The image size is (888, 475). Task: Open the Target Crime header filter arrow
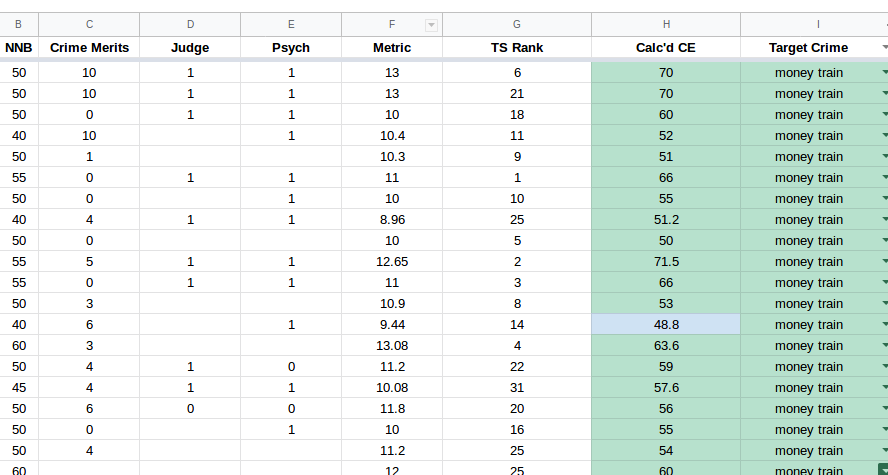point(885,48)
